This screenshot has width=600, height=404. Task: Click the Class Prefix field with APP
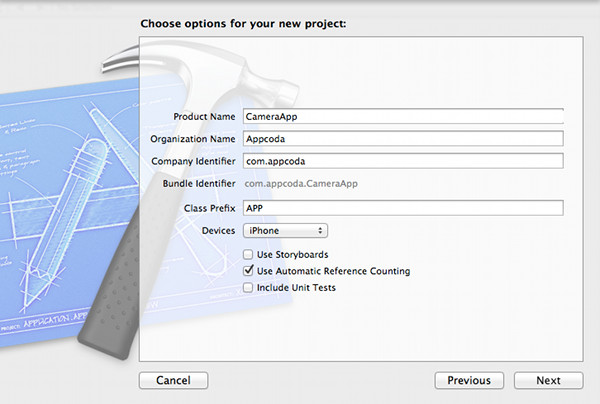coord(403,208)
